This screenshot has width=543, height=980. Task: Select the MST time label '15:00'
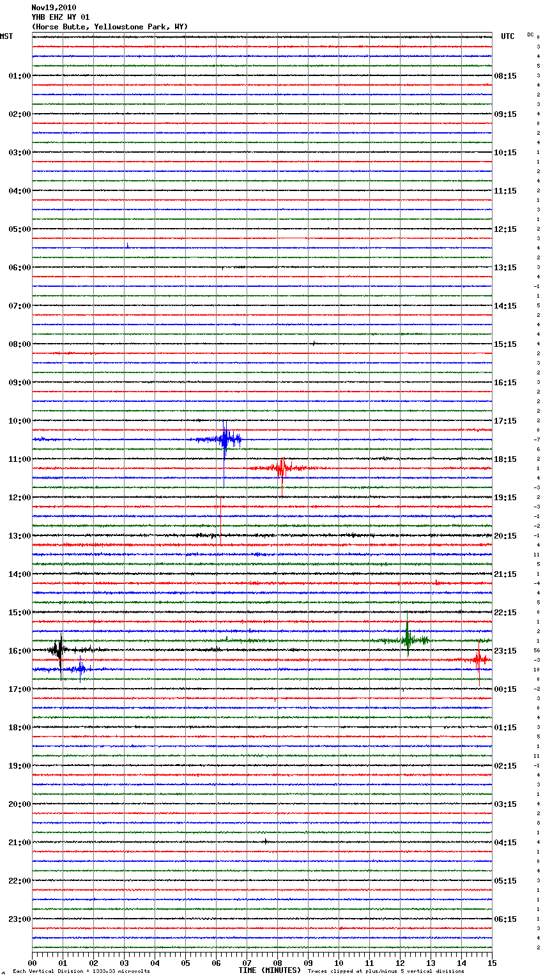pos(20,613)
